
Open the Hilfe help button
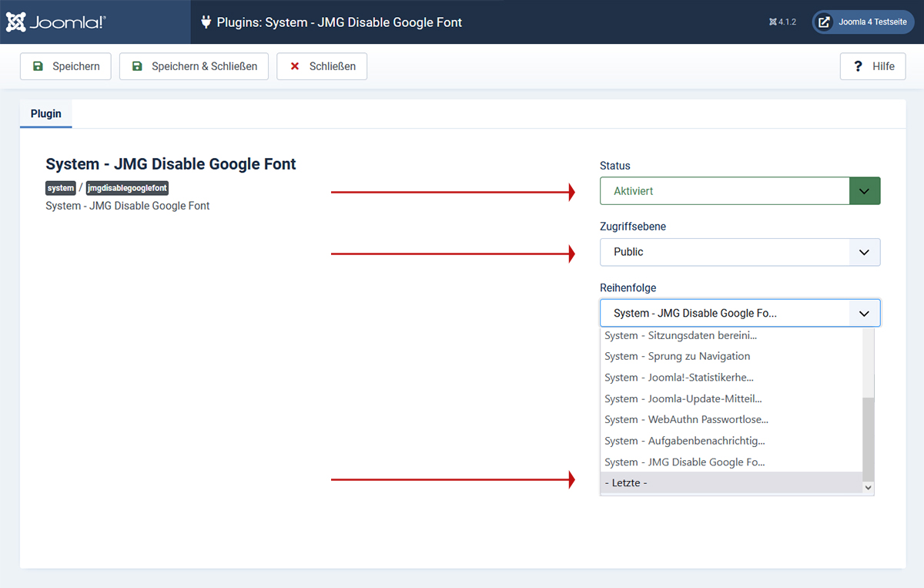click(873, 66)
